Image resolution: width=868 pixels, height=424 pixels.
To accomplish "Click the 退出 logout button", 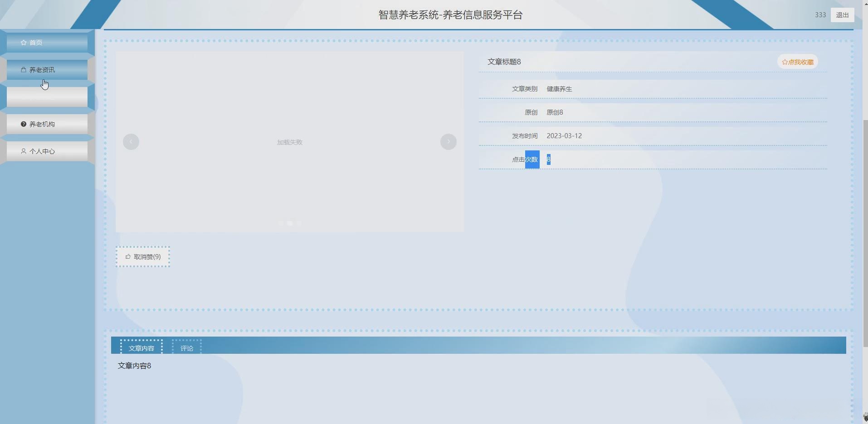I will [x=843, y=14].
